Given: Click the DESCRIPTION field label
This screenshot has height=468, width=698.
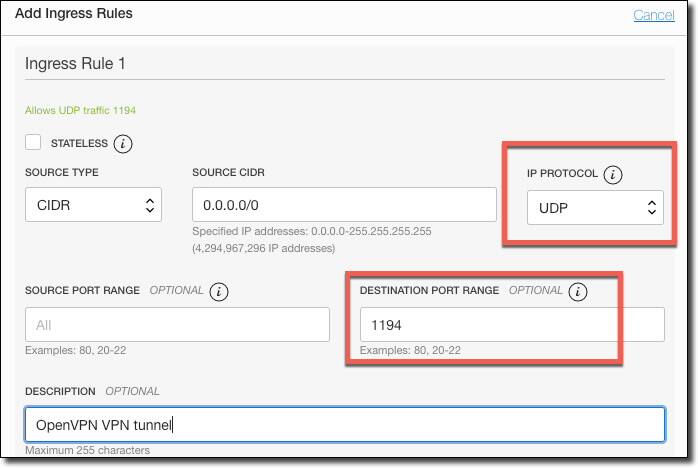Looking at the screenshot, I should tap(60, 391).
